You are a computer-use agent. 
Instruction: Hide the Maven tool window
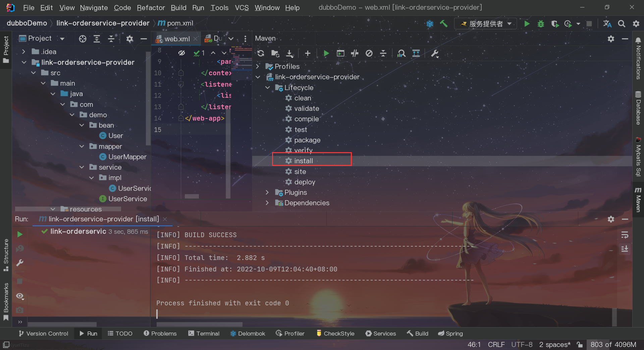[x=625, y=39]
